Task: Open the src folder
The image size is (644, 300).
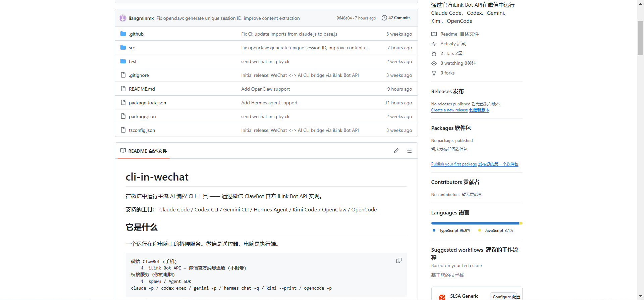Action: [x=132, y=48]
